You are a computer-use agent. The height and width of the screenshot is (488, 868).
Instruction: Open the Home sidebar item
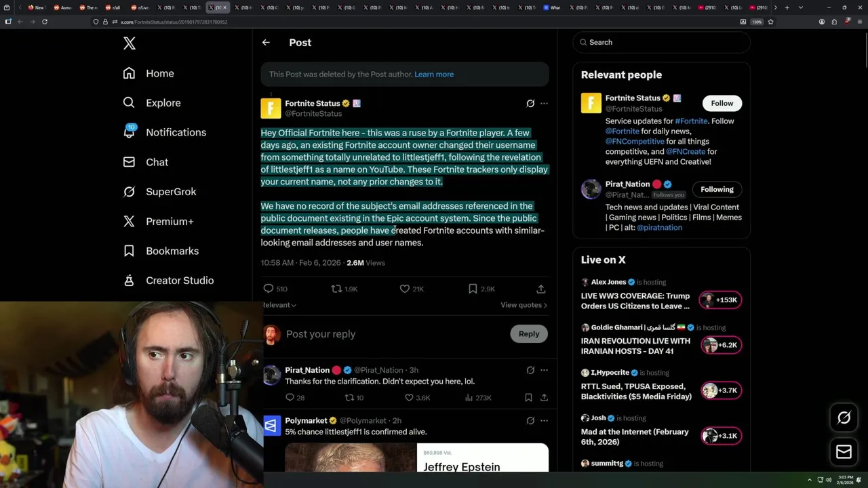(x=149, y=73)
